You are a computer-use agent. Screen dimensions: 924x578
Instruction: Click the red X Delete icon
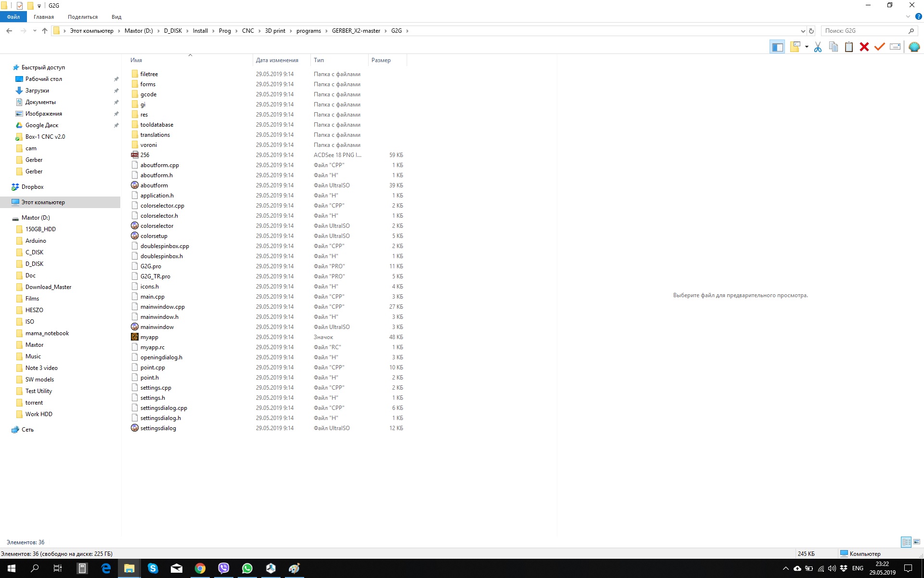point(864,47)
